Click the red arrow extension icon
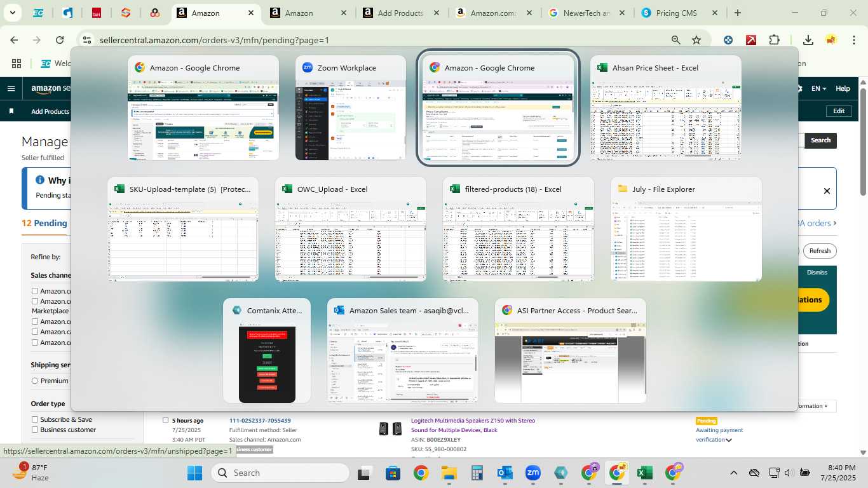The image size is (868, 488). tap(751, 40)
